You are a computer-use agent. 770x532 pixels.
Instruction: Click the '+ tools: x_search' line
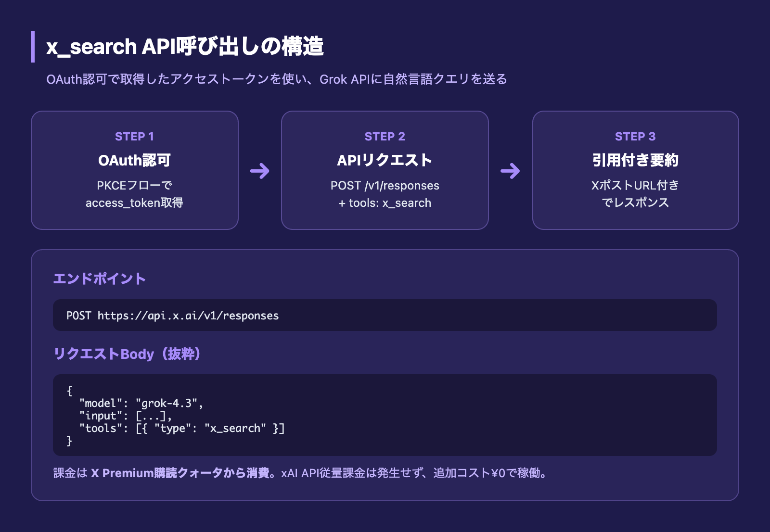tap(385, 203)
